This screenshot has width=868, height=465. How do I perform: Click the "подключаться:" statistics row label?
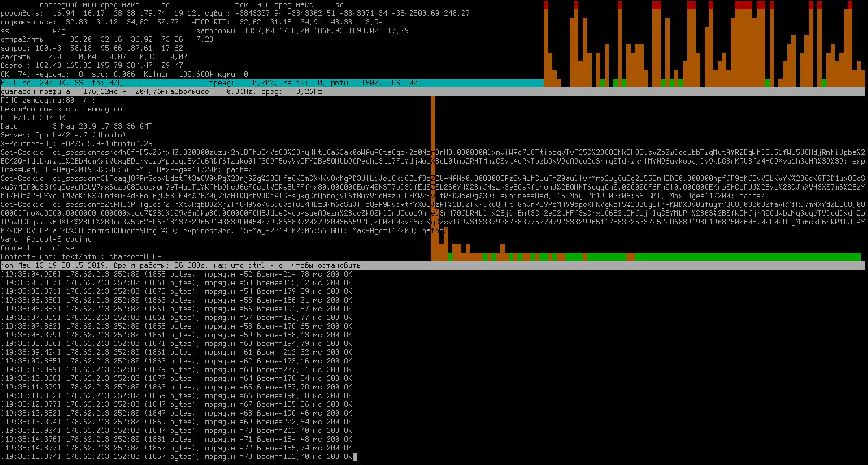click(29, 22)
